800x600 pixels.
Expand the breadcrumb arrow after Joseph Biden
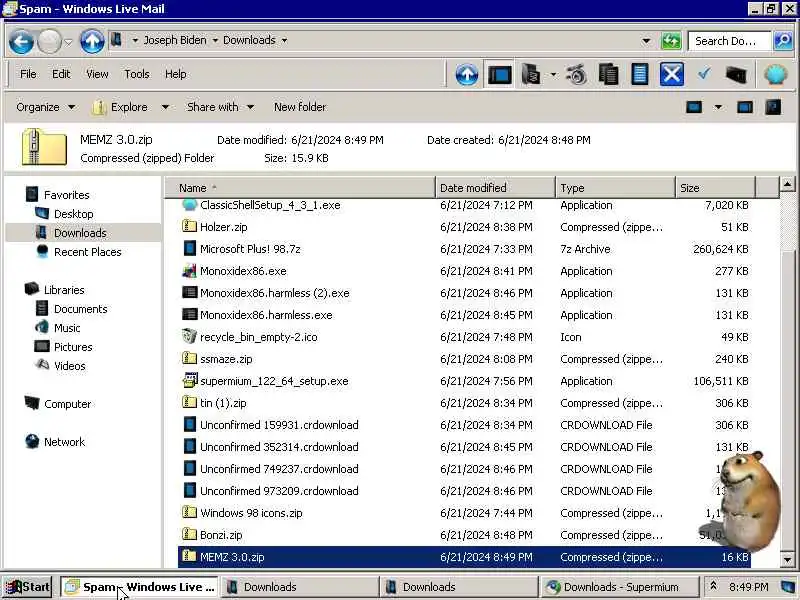click(x=215, y=40)
